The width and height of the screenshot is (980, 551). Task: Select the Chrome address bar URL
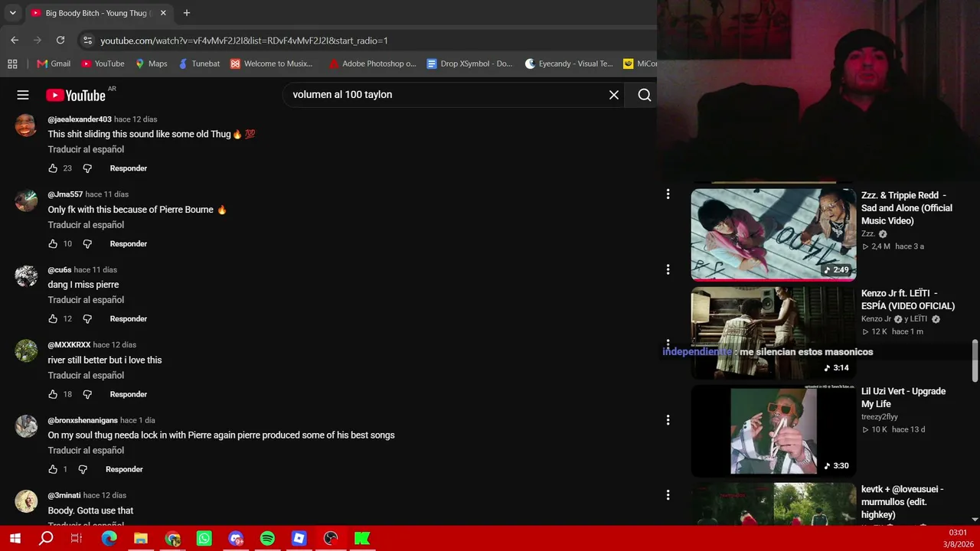point(244,41)
